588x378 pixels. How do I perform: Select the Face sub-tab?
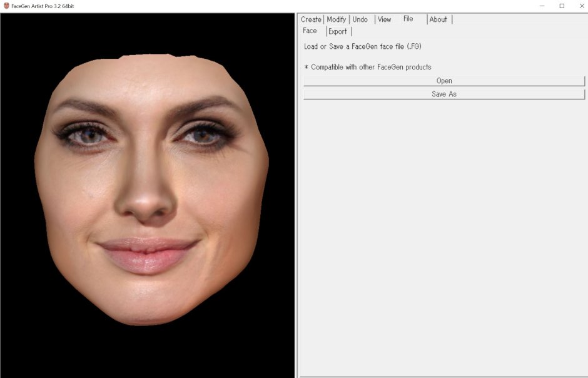(x=310, y=31)
